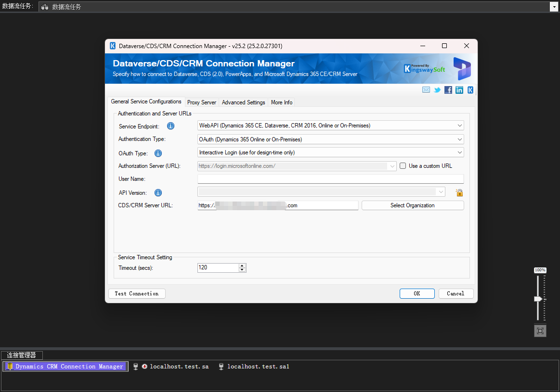This screenshot has width=560, height=392.
Task: Select the 连接管理器 tab
Action: [22, 355]
